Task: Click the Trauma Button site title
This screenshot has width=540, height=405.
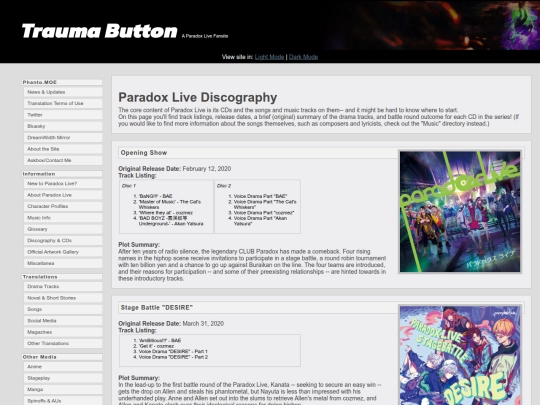Action: click(100, 31)
